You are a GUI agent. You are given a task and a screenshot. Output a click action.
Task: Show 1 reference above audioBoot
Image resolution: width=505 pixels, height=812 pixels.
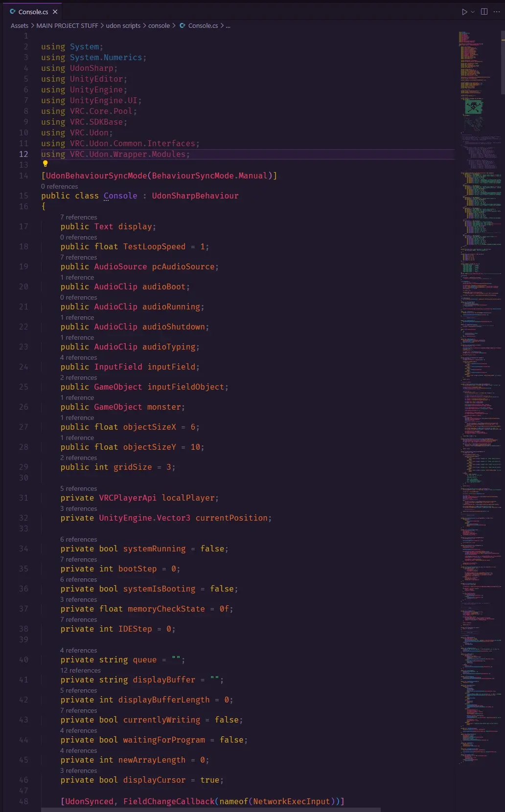pyautogui.click(x=77, y=277)
